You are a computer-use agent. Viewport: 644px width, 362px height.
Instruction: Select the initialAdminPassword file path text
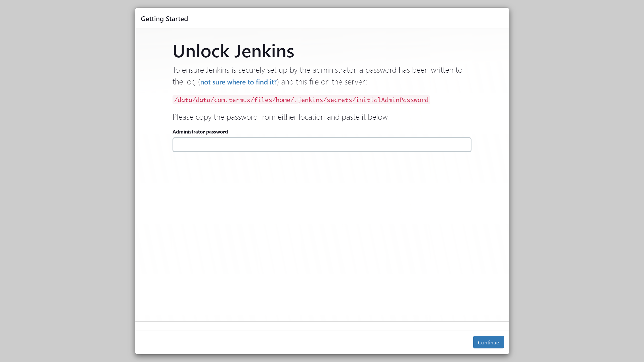[301, 100]
